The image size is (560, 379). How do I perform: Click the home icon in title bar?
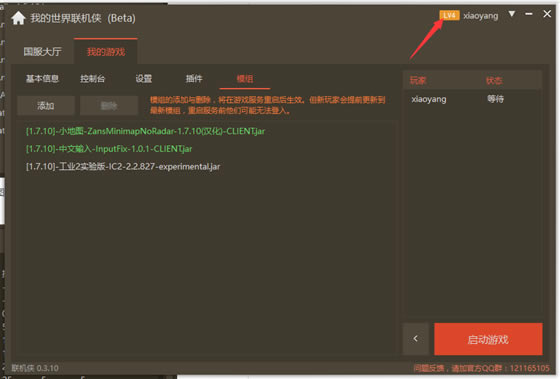(x=18, y=18)
